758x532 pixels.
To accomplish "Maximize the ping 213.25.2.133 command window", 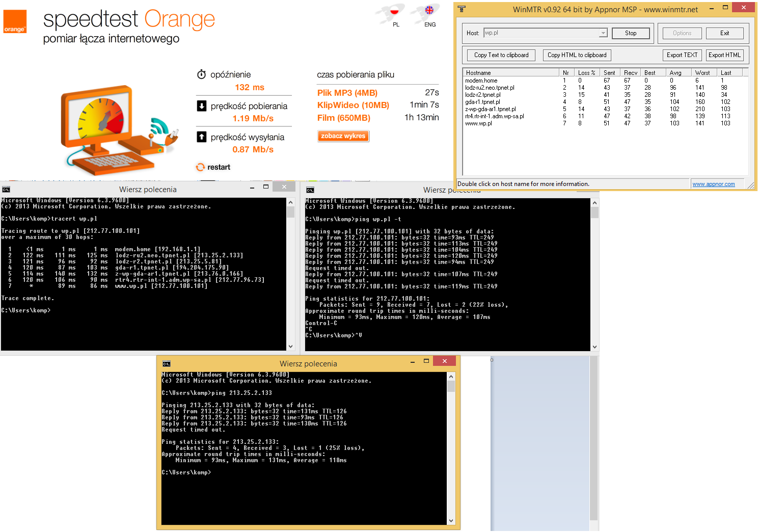I will pos(426,361).
